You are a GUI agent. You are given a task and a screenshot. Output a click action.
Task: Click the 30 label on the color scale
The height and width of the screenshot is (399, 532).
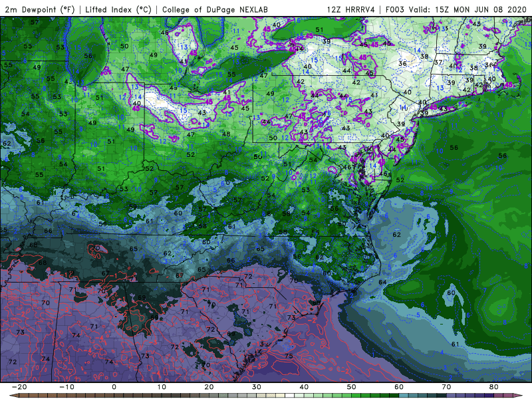tap(257, 387)
